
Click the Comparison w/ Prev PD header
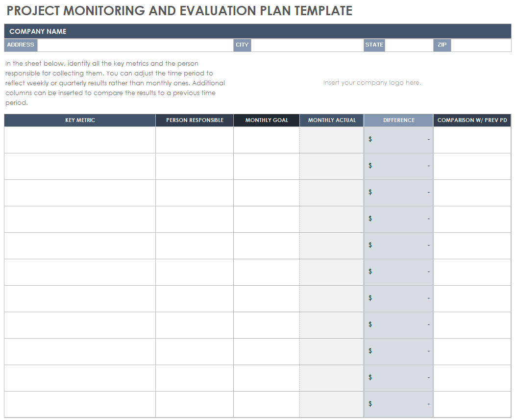(472, 120)
